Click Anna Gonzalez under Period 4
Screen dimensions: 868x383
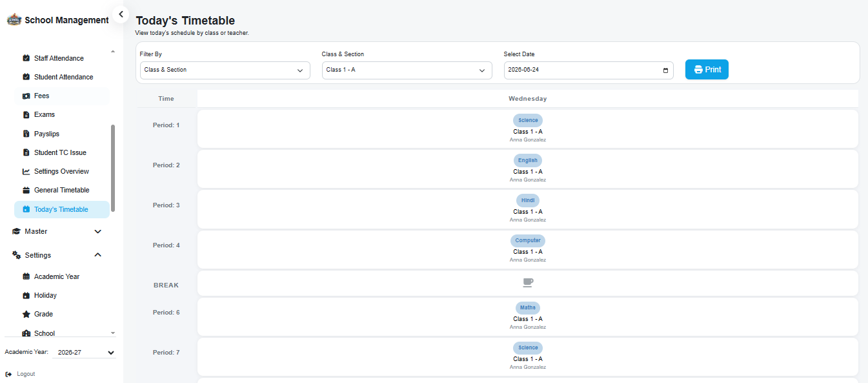[528, 260]
